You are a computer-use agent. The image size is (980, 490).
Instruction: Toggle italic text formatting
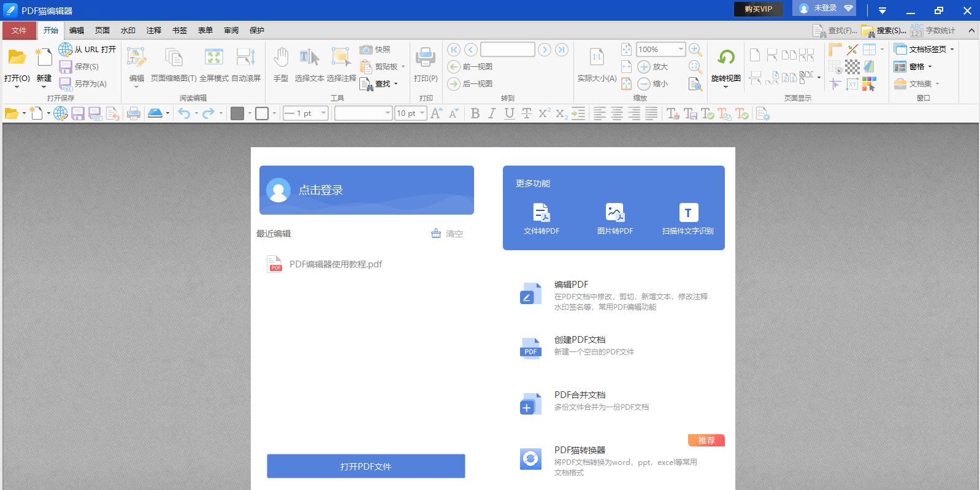(492, 113)
